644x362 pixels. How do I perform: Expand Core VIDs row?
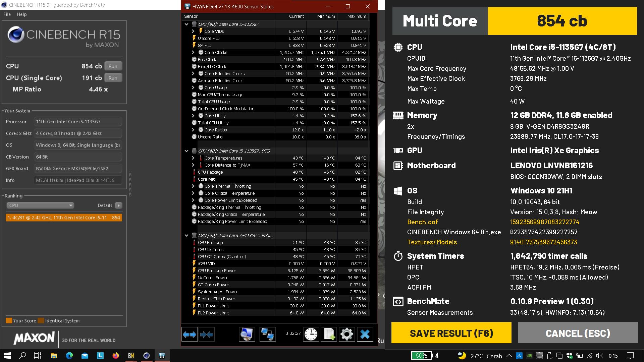coord(193,31)
